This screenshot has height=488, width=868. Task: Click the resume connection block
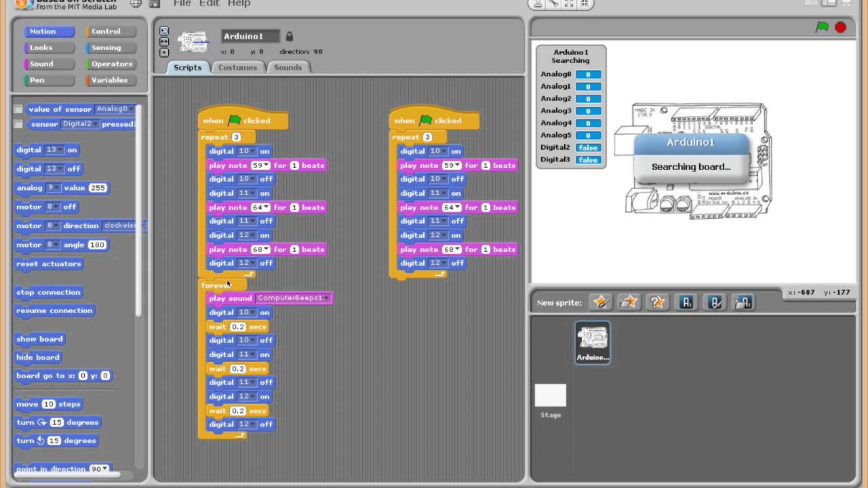pyautogui.click(x=54, y=310)
